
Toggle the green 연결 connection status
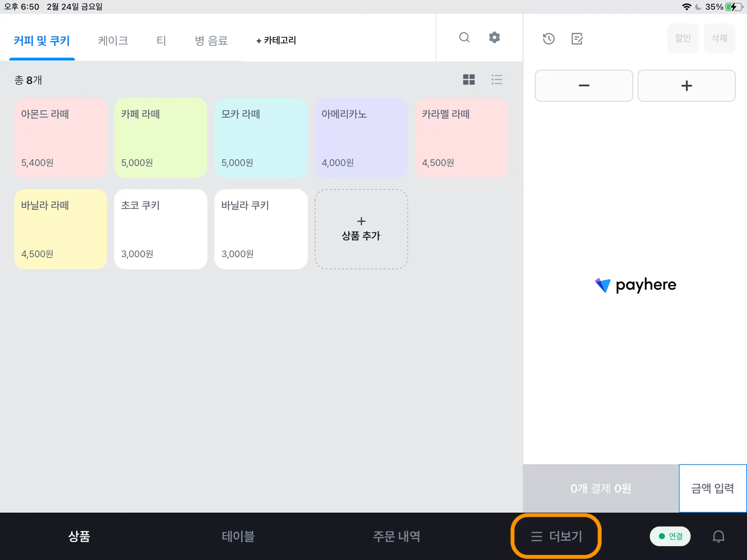point(670,536)
